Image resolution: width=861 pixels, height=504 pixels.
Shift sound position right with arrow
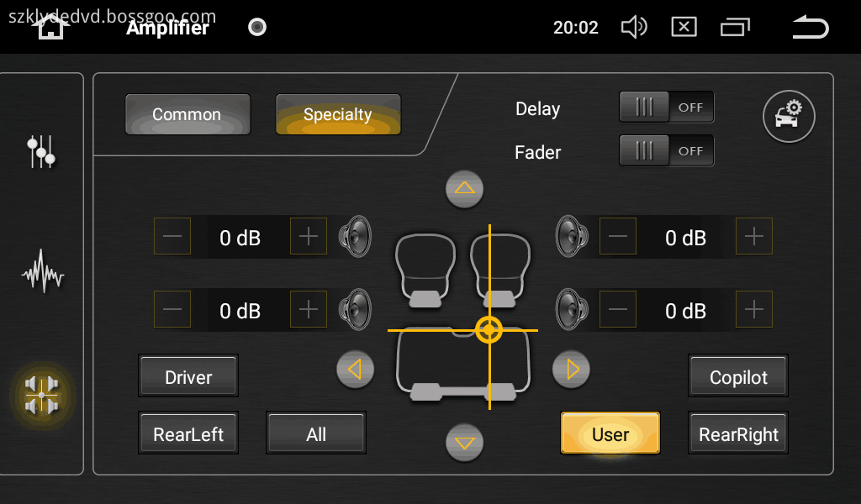(571, 369)
